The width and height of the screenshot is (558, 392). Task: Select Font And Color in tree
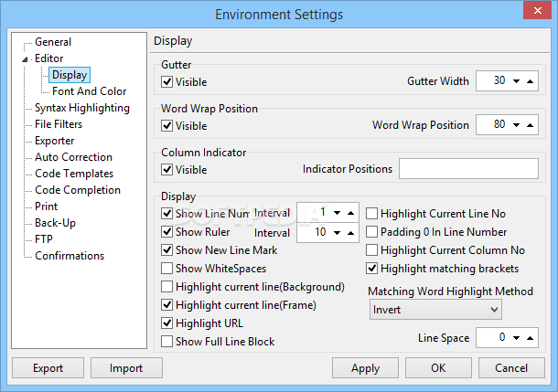90,91
